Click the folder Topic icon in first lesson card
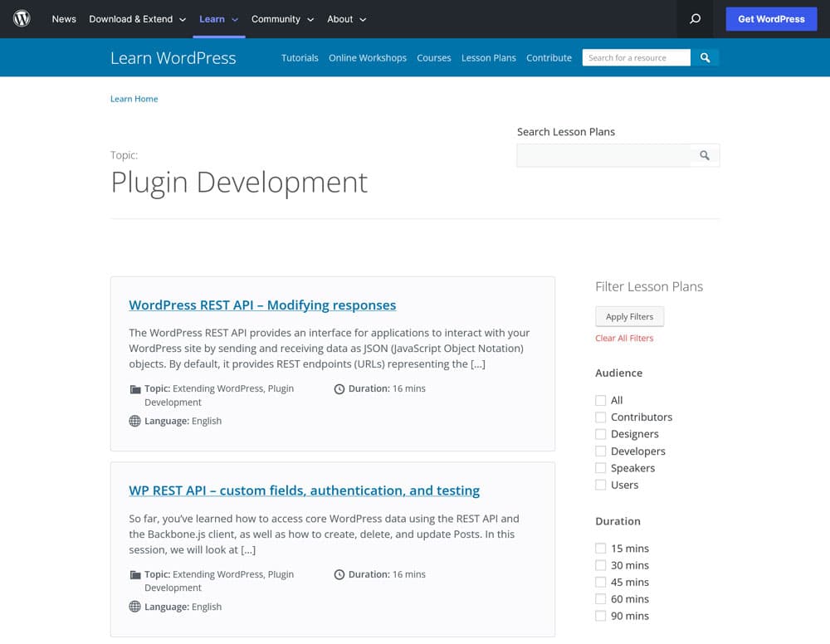Viewport: 830px width, 644px height. [135, 389]
